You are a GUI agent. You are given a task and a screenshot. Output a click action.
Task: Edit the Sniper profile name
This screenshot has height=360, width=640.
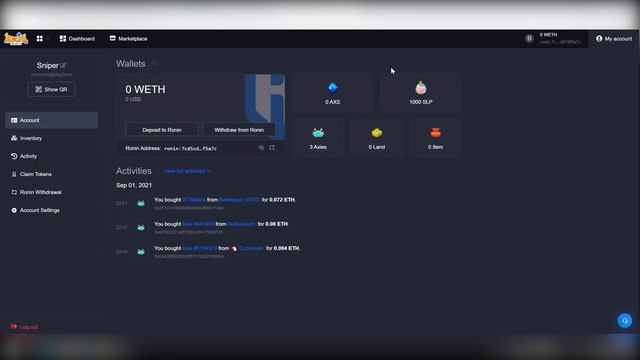[63, 65]
